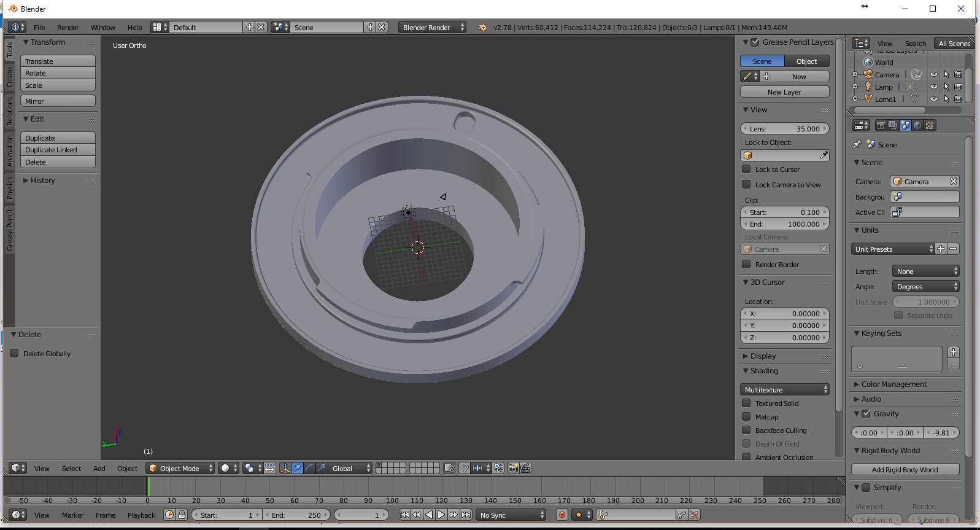Open the Render properties tab (camera icon)
Viewport: 980px width, 530px height.
tap(881, 125)
